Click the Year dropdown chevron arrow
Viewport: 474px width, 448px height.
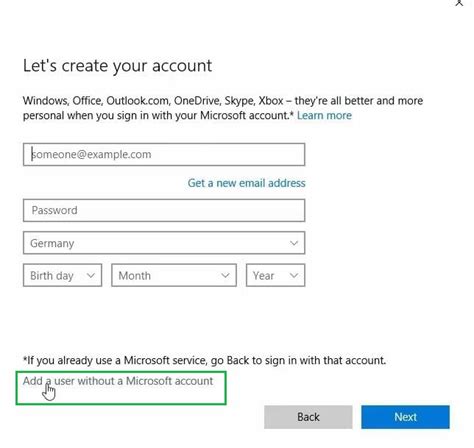click(294, 275)
